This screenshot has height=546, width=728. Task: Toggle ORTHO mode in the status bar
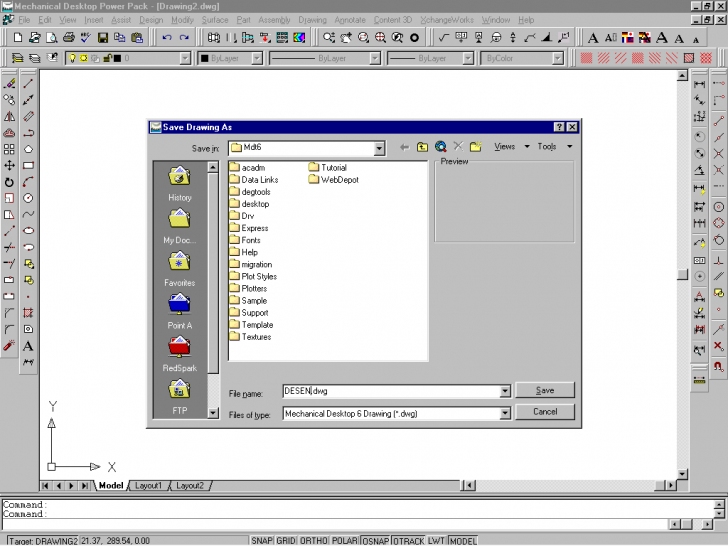tap(314, 541)
